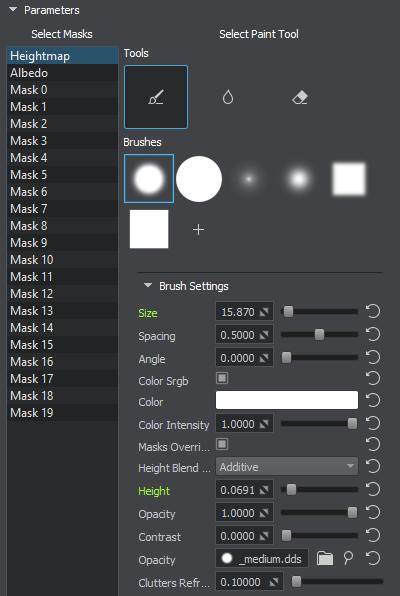
Task: Choose the hard round brush thumbnail
Action: point(199,179)
